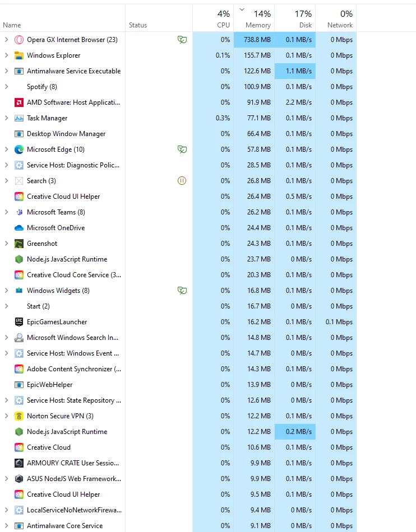Click the EpicWebHelper icon
416x532 pixels.
[19, 385]
